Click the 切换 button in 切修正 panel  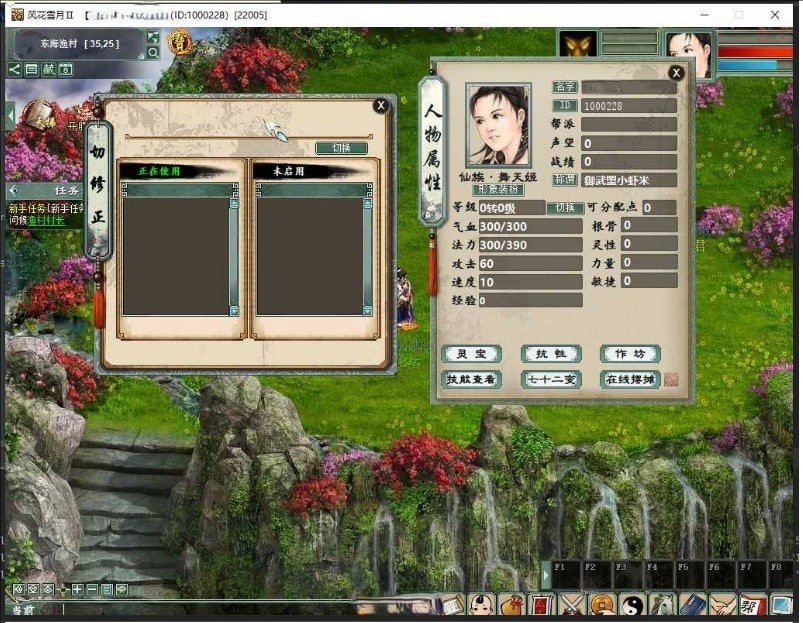341,148
